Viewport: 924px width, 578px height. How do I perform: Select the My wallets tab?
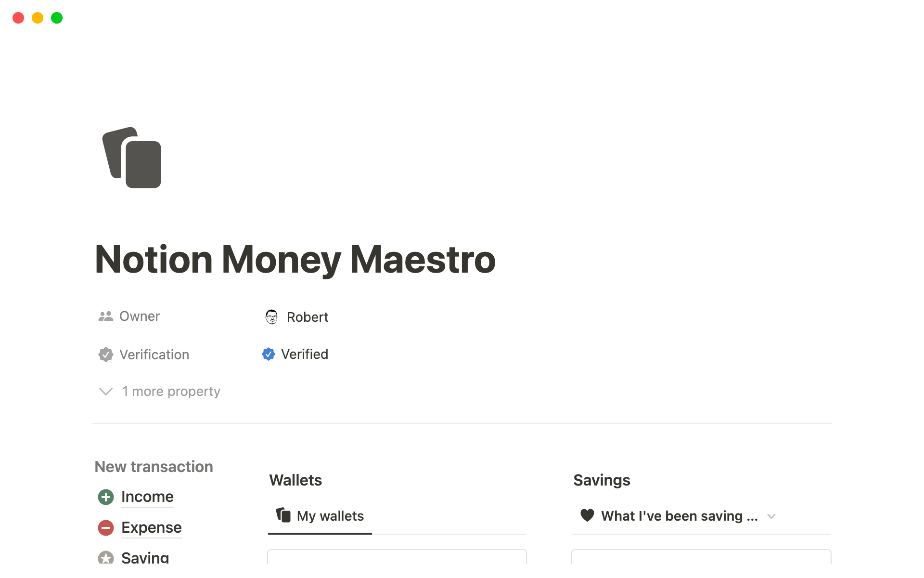pos(320,516)
